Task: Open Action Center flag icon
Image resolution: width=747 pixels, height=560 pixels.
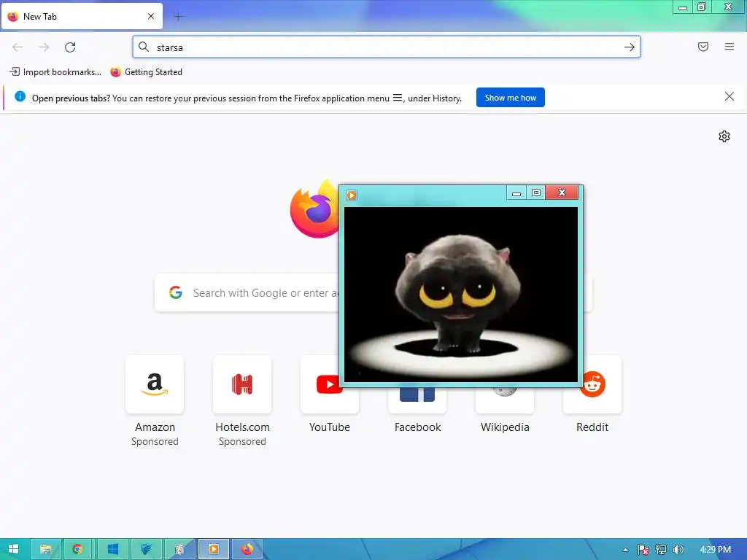Action: pyautogui.click(x=643, y=550)
